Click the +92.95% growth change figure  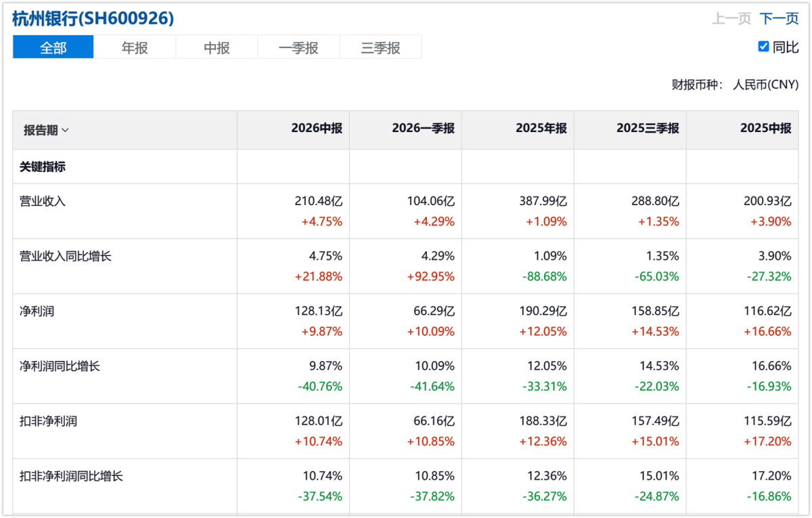[430, 276]
